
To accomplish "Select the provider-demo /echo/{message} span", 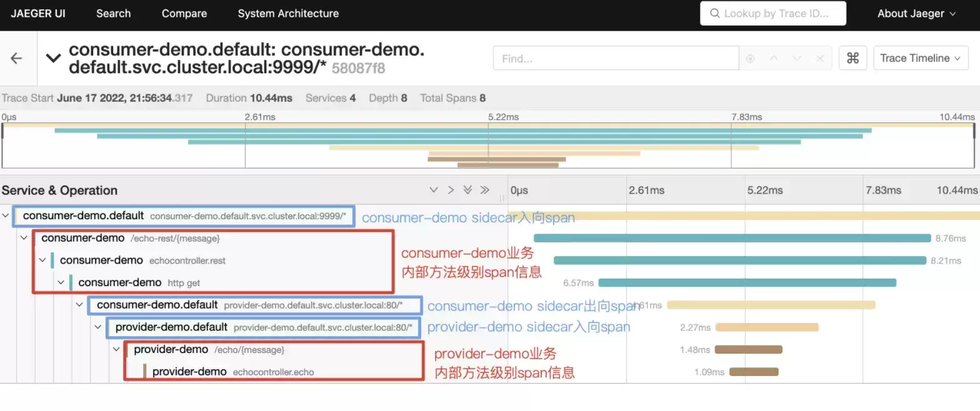I will (x=209, y=349).
